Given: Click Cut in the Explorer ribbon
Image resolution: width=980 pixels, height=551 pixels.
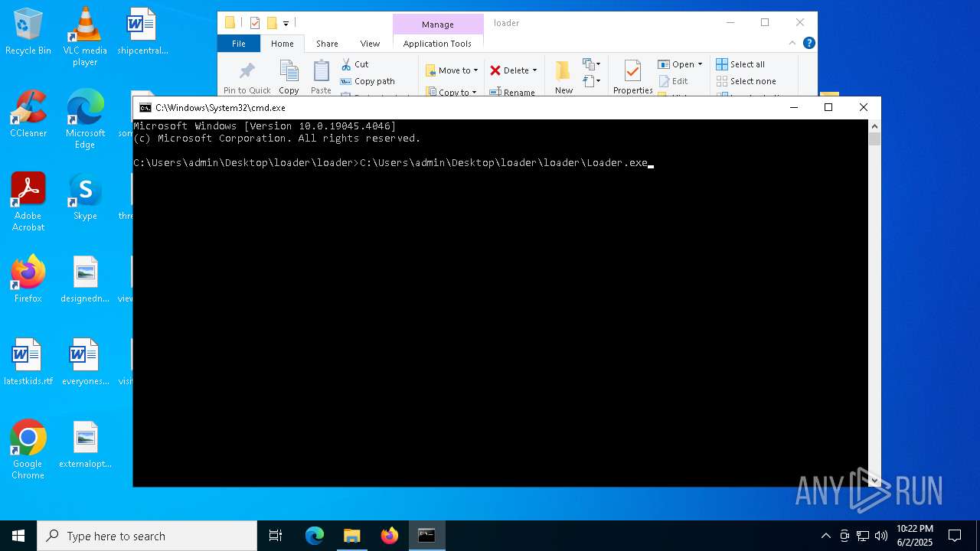Looking at the screenshot, I should point(354,64).
